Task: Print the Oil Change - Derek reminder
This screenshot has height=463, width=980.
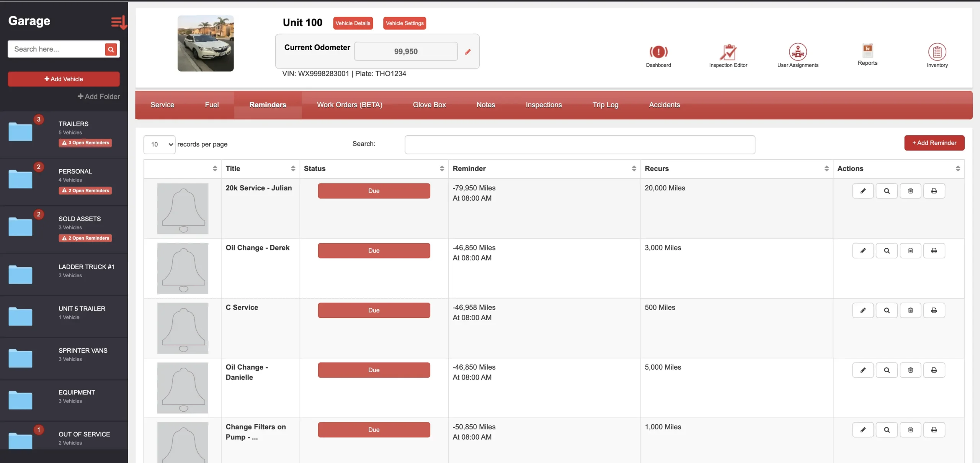Action: click(934, 250)
